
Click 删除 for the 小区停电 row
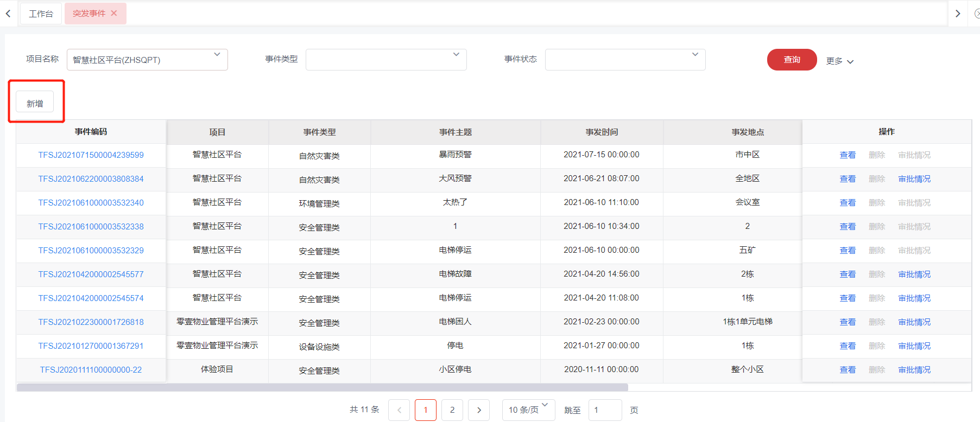tap(877, 370)
